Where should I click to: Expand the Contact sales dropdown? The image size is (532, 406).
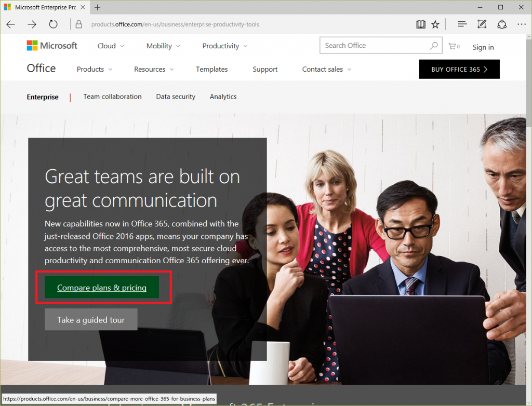(x=327, y=69)
